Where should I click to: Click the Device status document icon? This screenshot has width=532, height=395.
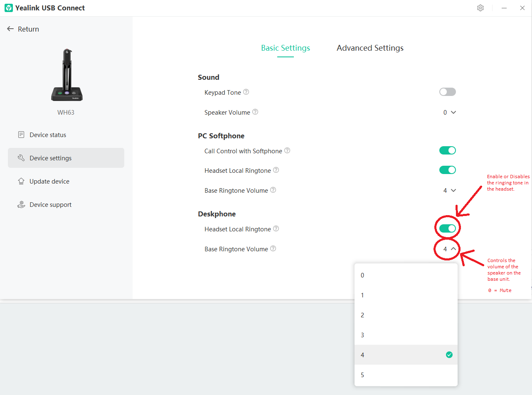[x=21, y=135]
